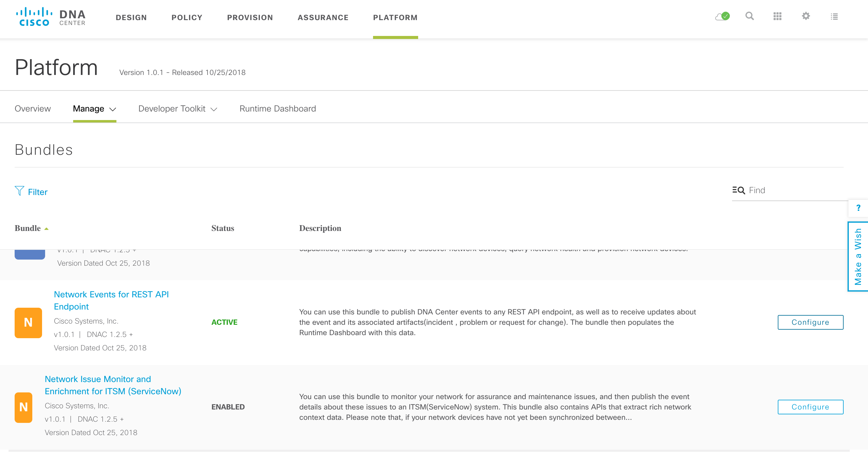Open the Make a Wish side tab
Screen dimensions: 868x457
[x=858, y=257]
